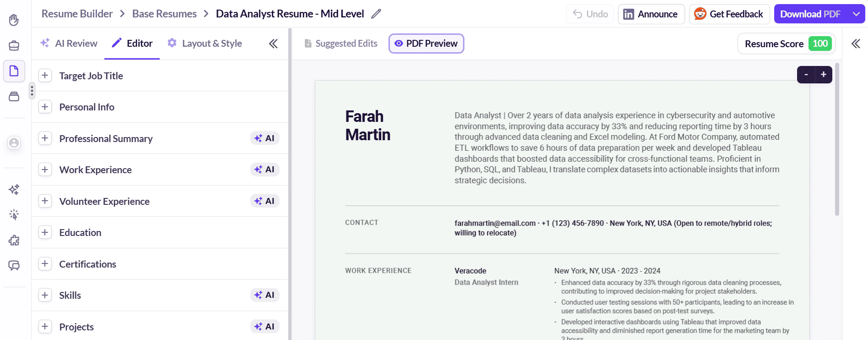Click AI badge for Projects
The width and height of the screenshot is (868, 340).
pos(264,326)
